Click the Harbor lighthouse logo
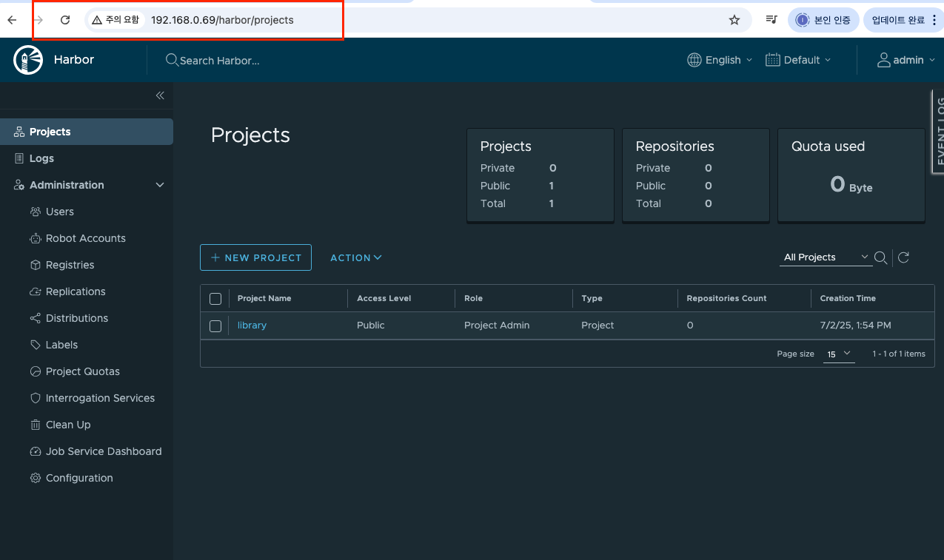944x560 pixels. click(28, 60)
